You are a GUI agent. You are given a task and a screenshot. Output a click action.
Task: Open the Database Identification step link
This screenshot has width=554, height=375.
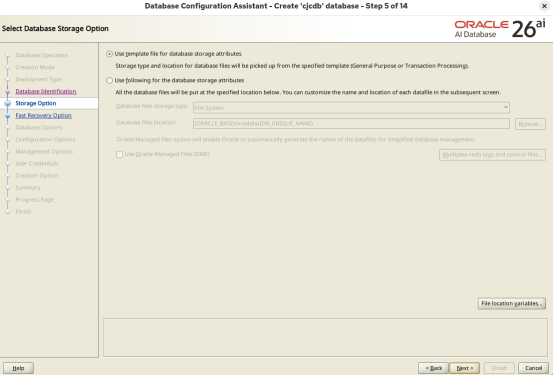tap(46, 91)
